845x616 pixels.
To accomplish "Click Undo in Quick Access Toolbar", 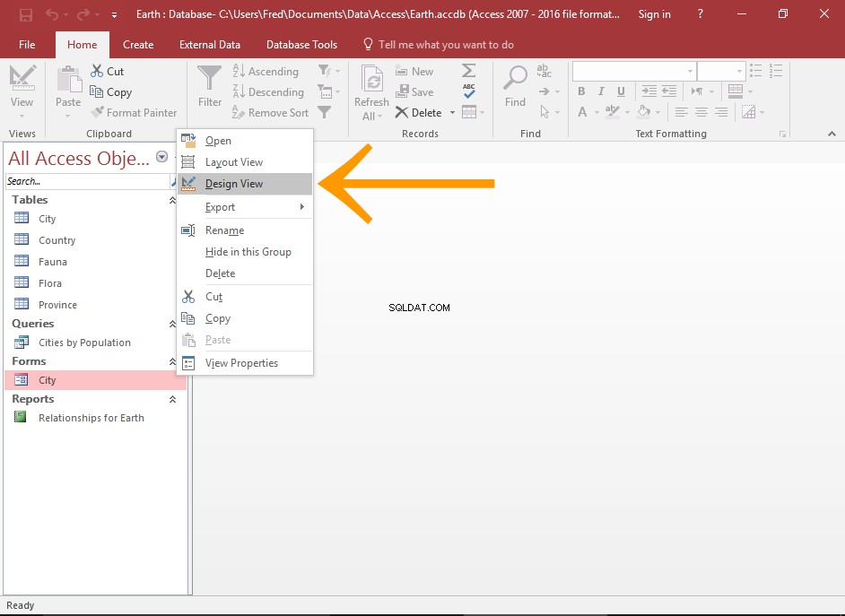I will [52, 14].
